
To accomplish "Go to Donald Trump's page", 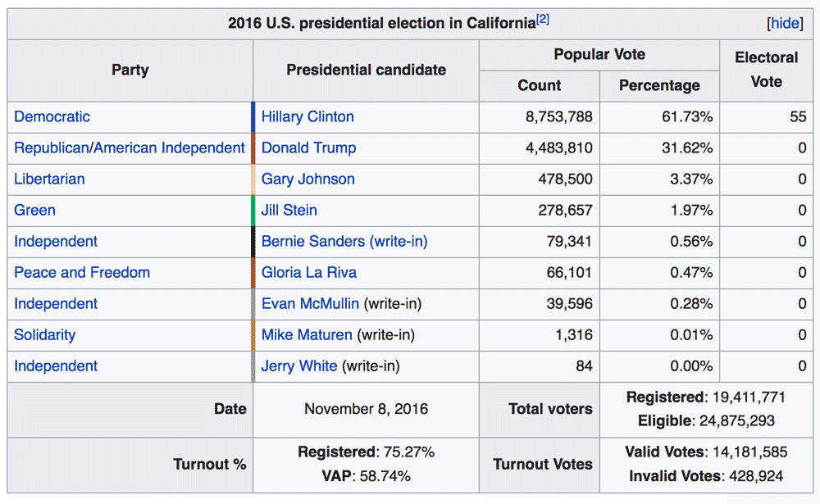I will click(x=308, y=148).
